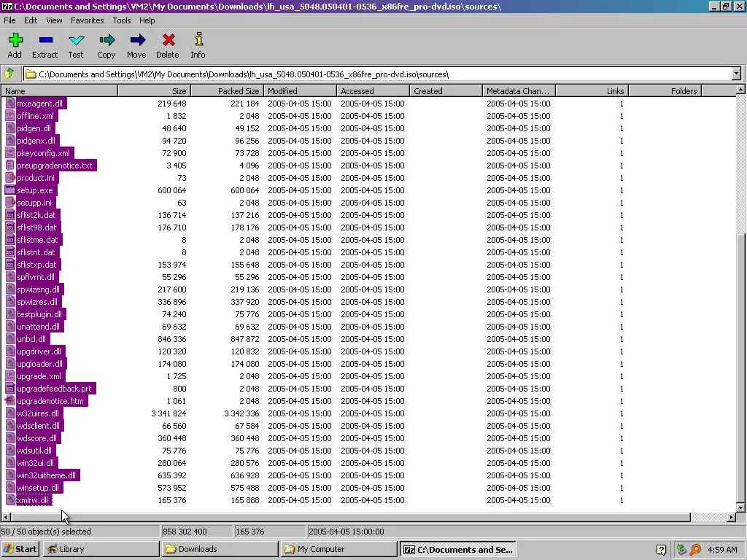The width and height of the screenshot is (747, 560).
Task: Switch to Downloads taskbar window
Action: point(220,549)
